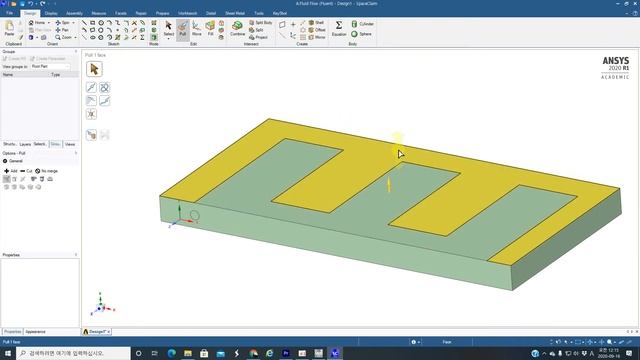Open the Sheet Metal ribbon tab
The width and height of the screenshot is (640, 360).
[x=235, y=13]
